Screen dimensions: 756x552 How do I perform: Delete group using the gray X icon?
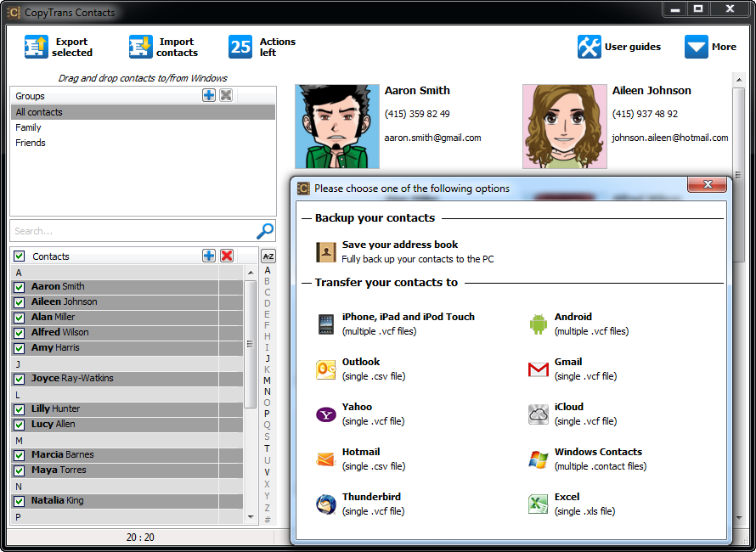coord(226,95)
